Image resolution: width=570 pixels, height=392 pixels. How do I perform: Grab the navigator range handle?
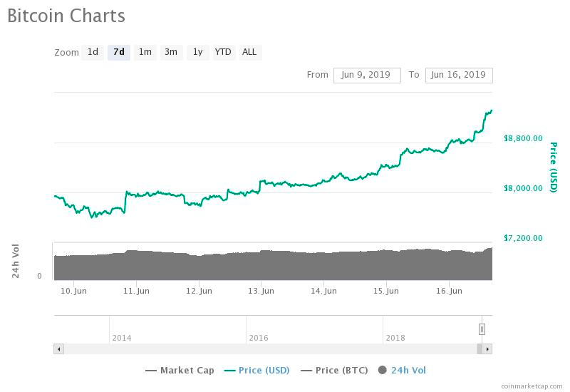[x=482, y=329]
